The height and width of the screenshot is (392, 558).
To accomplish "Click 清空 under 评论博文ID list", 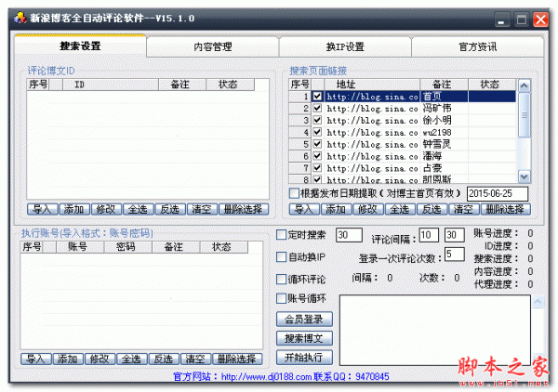I will (x=202, y=209).
